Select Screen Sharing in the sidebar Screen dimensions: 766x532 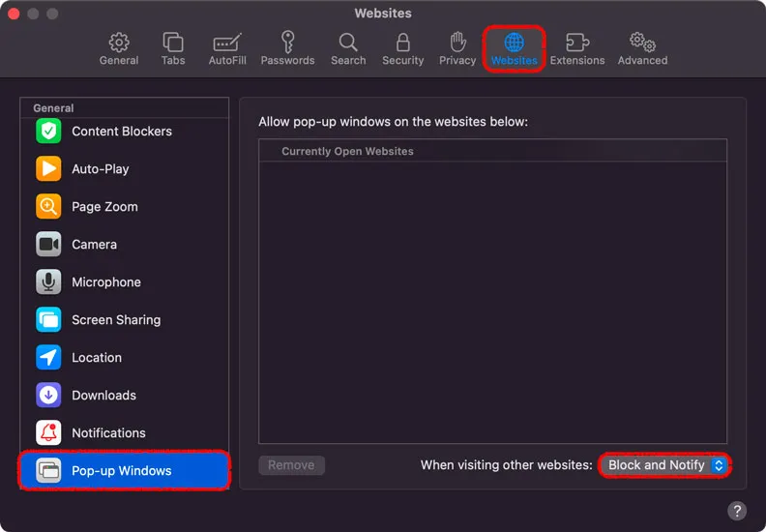[x=125, y=319]
